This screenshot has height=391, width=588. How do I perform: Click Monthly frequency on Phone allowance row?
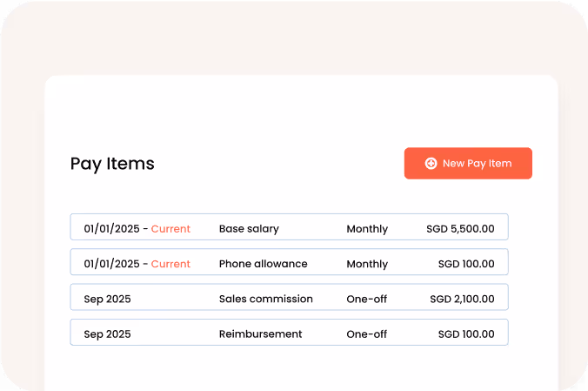[x=367, y=264]
